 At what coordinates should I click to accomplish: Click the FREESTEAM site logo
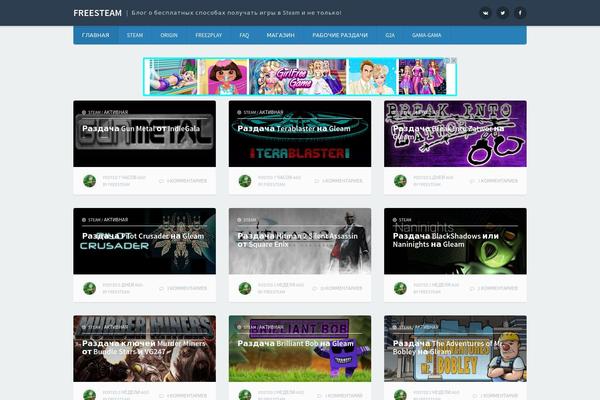click(x=97, y=13)
